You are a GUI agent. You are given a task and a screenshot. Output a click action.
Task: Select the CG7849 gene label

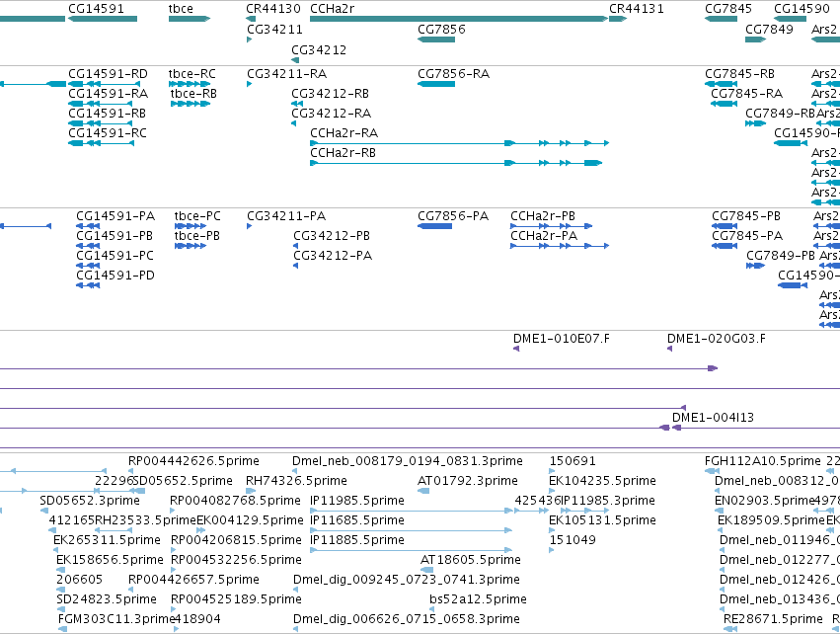(x=769, y=29)
